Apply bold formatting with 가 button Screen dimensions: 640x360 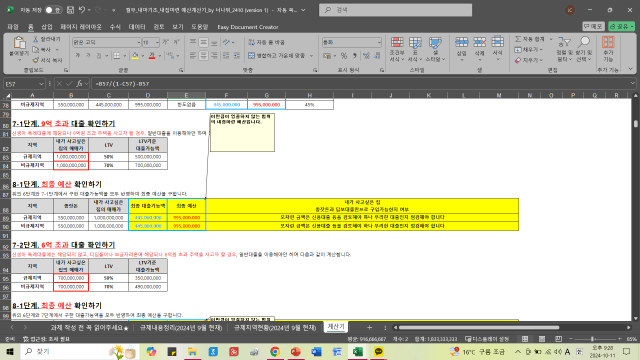point(77,56)
